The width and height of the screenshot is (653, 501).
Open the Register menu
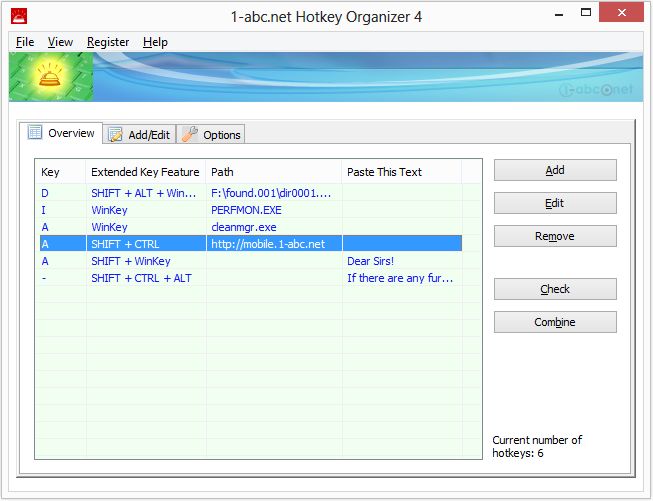point(108,42)
